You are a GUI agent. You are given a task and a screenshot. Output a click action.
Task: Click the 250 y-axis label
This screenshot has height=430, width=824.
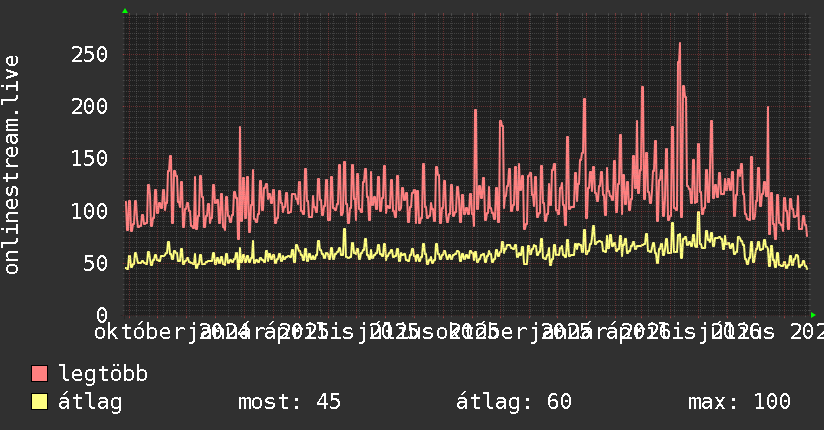(x=89, y=55)
